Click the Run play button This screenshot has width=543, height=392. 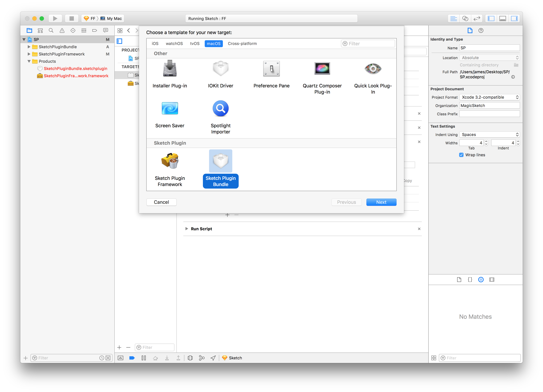coord(55,18)
